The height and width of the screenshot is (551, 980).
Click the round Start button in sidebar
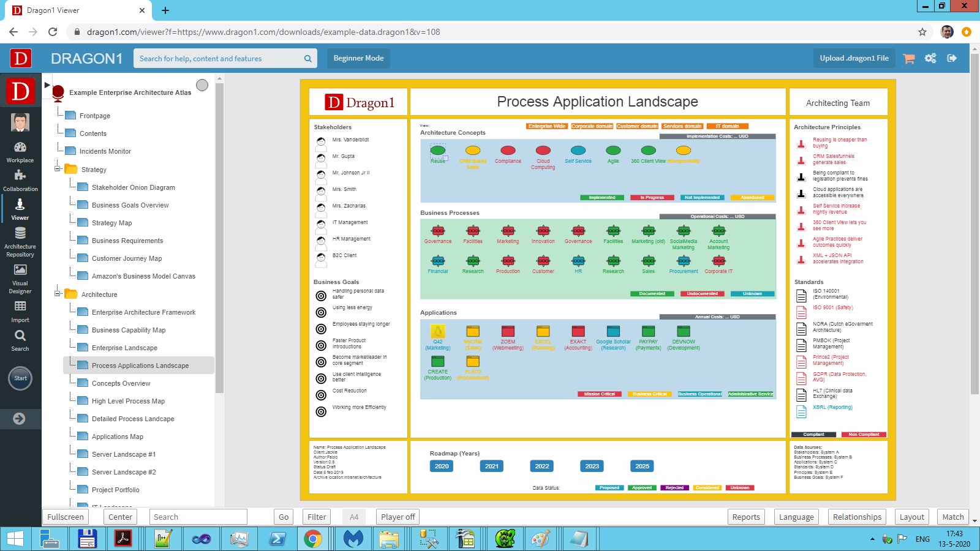pos(20,378)
